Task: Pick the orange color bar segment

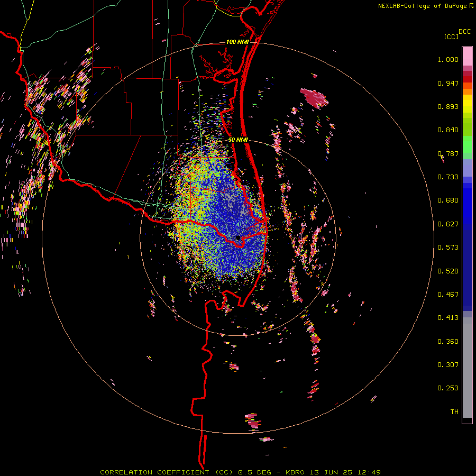Action: [x=467, y=91]
